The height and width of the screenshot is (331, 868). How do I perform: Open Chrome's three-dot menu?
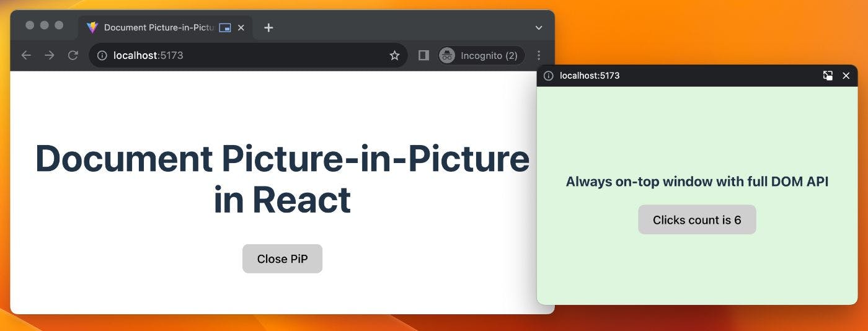(x=539, y=56)
